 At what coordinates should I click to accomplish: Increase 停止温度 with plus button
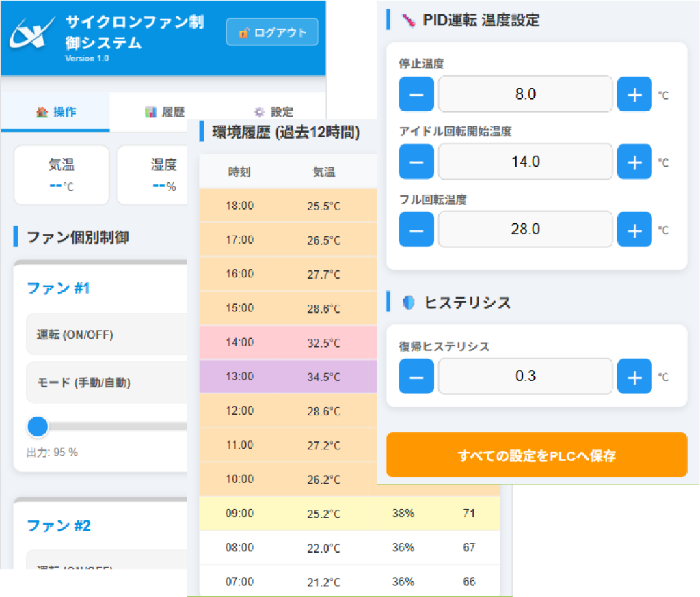coord(634,94)
